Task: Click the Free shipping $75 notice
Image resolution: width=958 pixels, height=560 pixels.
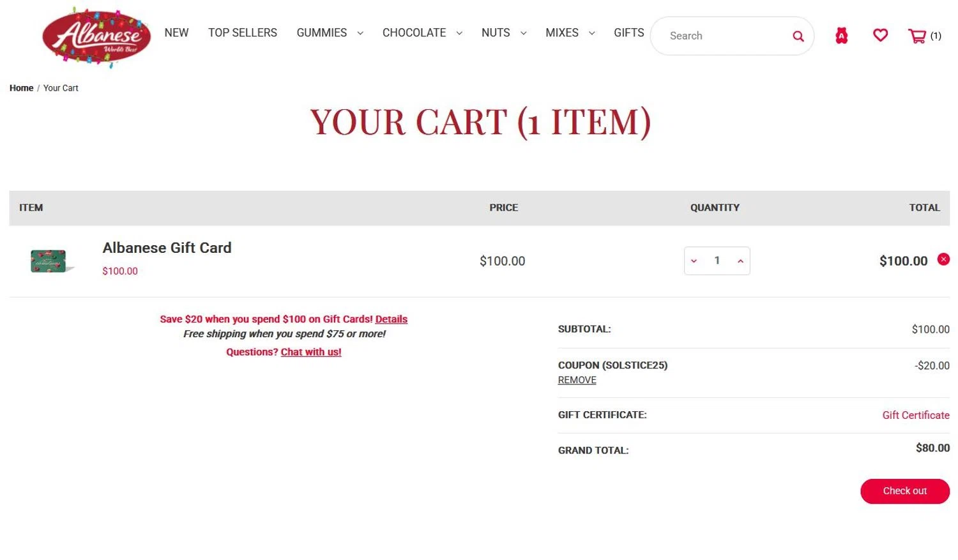Action: (x=284, y=334)
